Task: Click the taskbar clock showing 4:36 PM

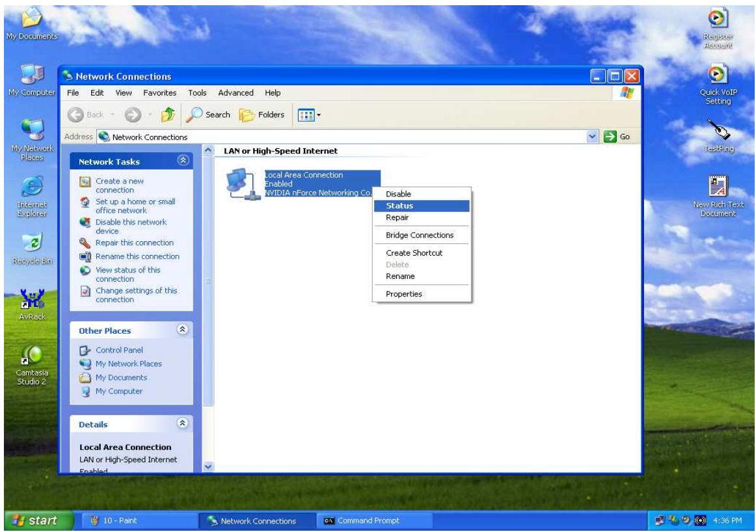Action: pos(727,520)
